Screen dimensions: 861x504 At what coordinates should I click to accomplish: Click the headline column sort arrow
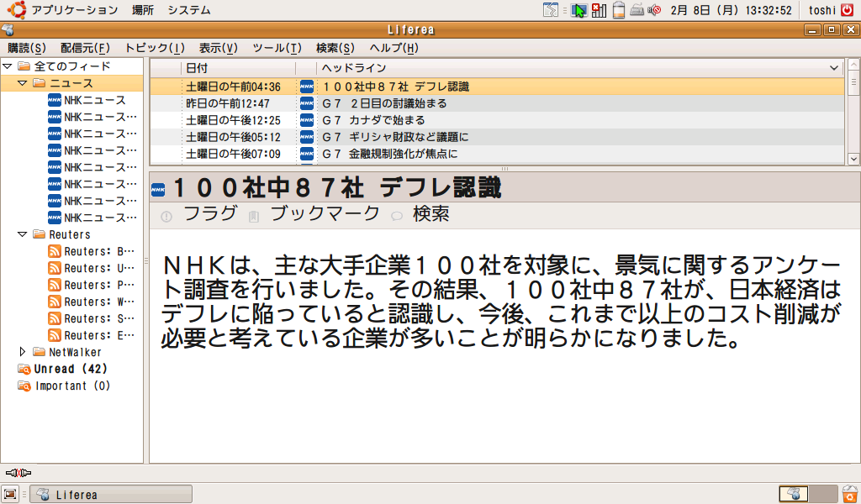click(833, 68)
